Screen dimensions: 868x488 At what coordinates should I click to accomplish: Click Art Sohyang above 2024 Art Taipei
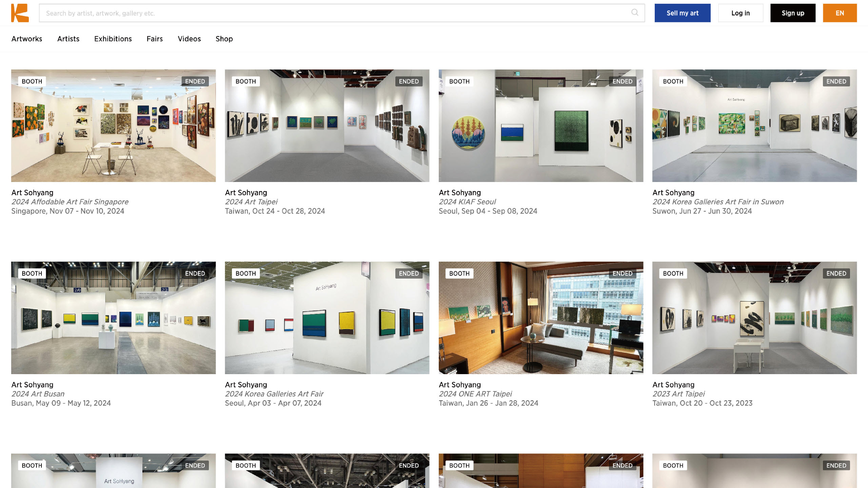(x=246, y=192)
